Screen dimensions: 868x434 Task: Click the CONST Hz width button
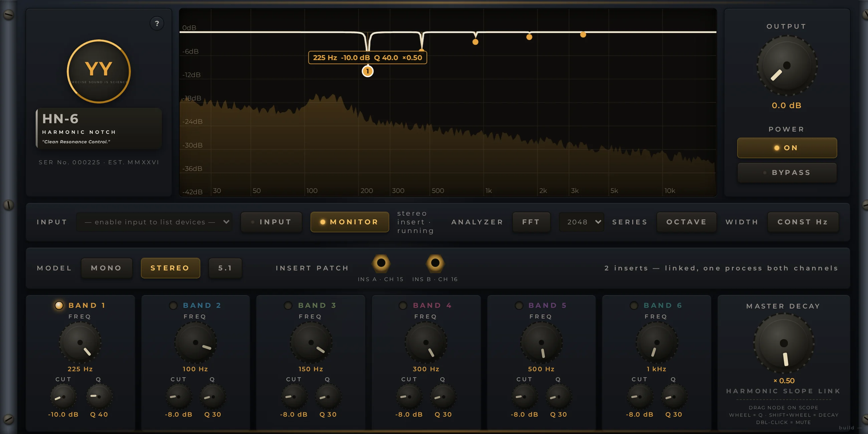coord(803,222)
